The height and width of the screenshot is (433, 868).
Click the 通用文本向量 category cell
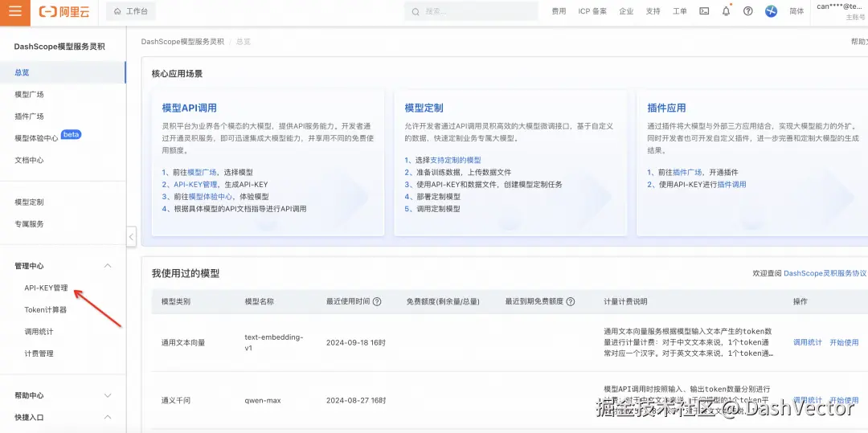[x=183, y=343]
